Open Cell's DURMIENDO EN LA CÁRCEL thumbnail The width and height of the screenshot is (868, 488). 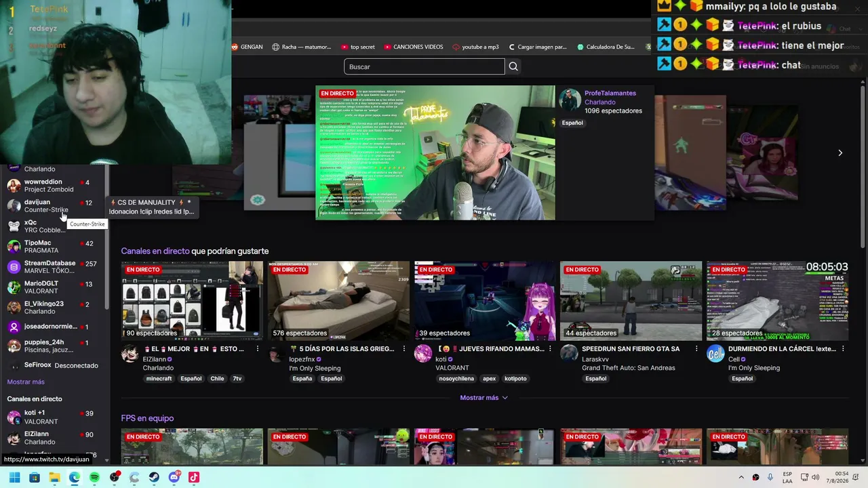tap(778, 300)
